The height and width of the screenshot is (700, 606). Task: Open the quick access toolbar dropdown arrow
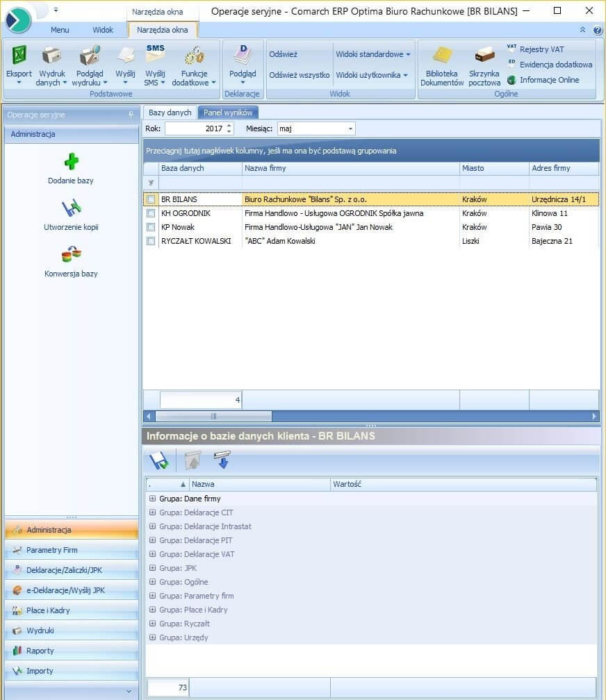coord(56,10)
